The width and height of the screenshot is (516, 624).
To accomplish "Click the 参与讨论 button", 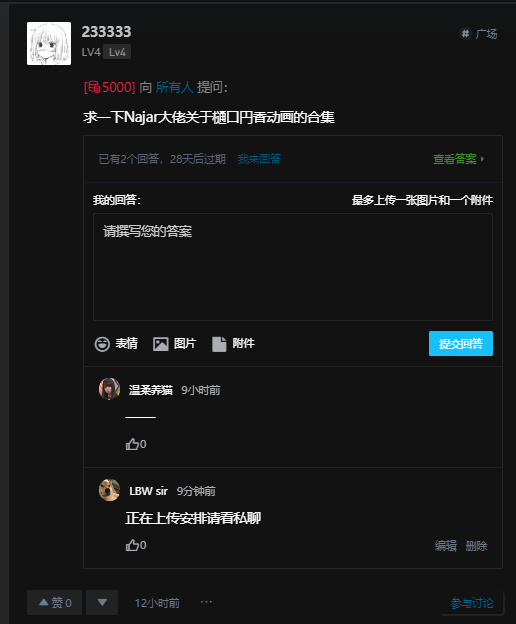I will 472,603.
